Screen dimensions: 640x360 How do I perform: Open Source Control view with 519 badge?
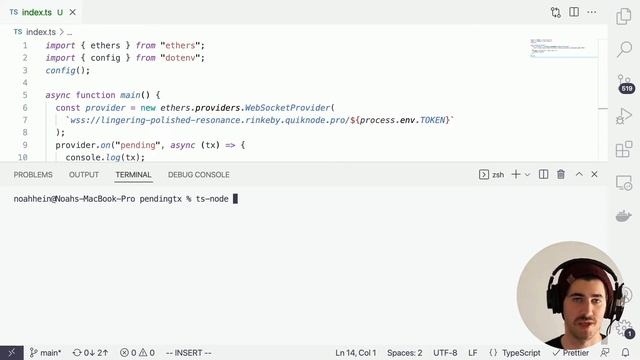[x=624, y=83]
